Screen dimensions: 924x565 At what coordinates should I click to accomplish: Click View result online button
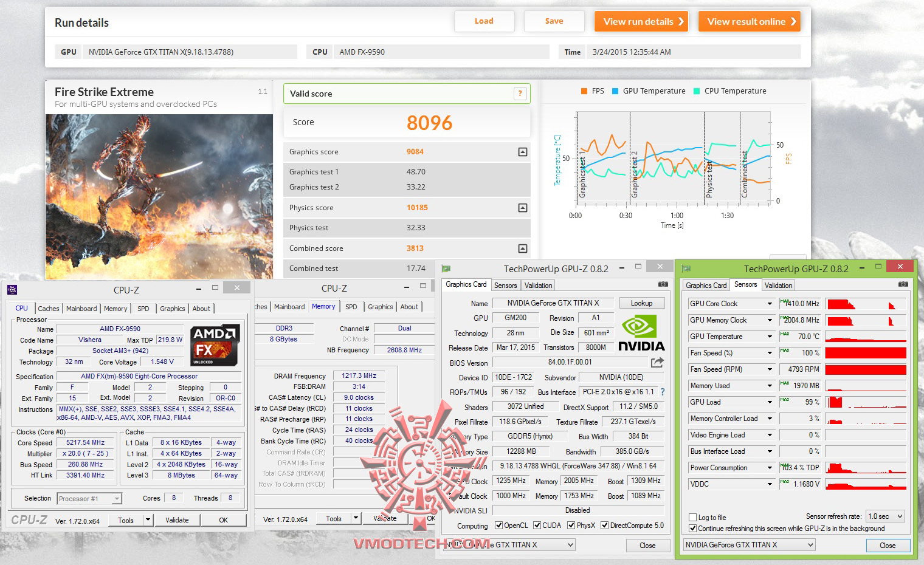pos(750,21)
